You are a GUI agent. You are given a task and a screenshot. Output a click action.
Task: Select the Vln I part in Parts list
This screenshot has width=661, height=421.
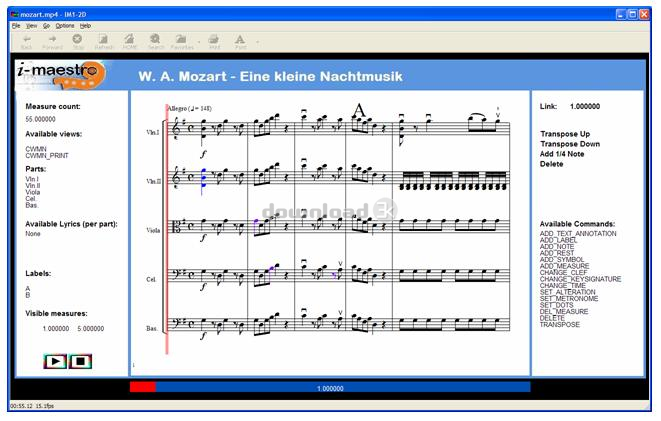(x=32, y=179)
